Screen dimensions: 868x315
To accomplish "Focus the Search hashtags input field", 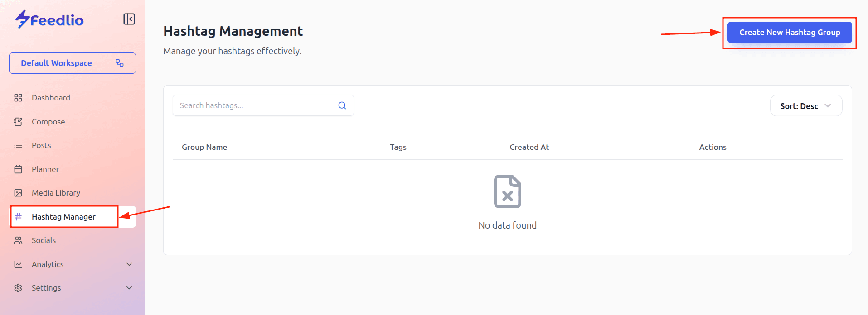I will click(x=254, y=105).
